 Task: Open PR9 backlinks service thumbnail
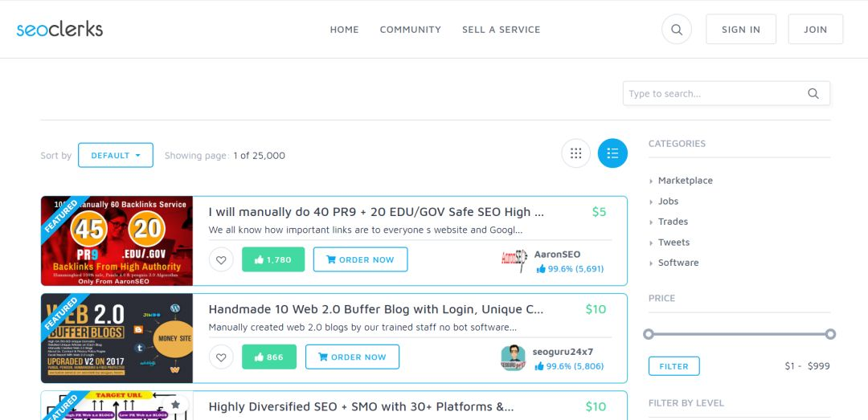tap(117, 241)
